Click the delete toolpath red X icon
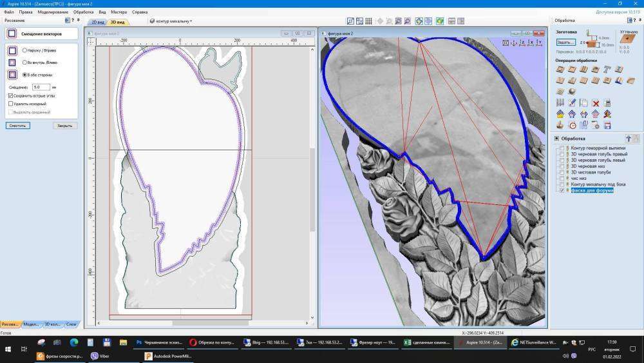 [x=596, y=103]
